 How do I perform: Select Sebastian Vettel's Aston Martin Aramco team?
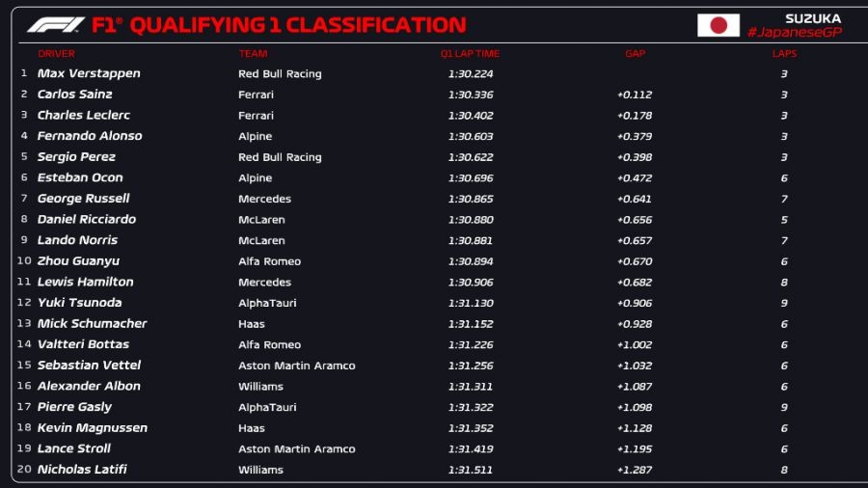(296, 366)
